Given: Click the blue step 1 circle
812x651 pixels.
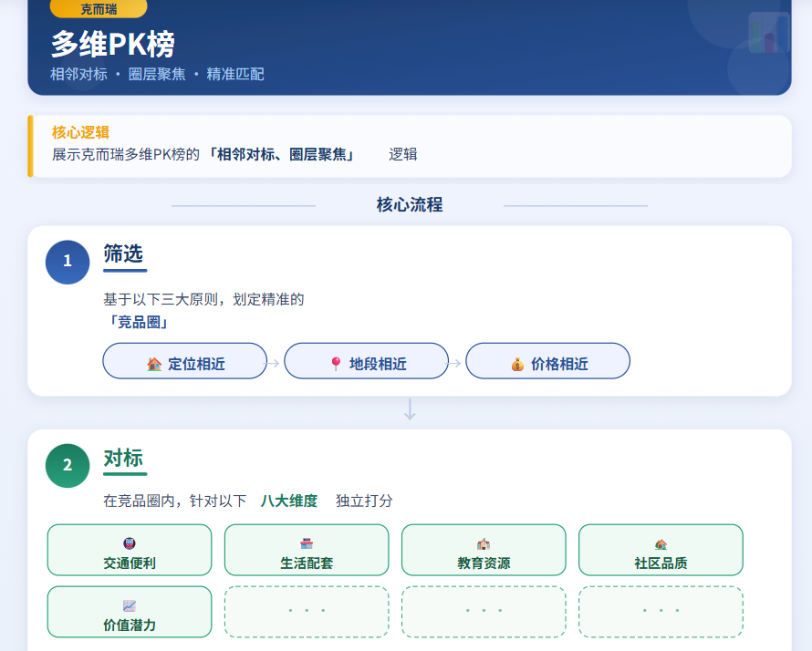Looking at the screenshot, I should pyautogui.click(x=68, y=262).
